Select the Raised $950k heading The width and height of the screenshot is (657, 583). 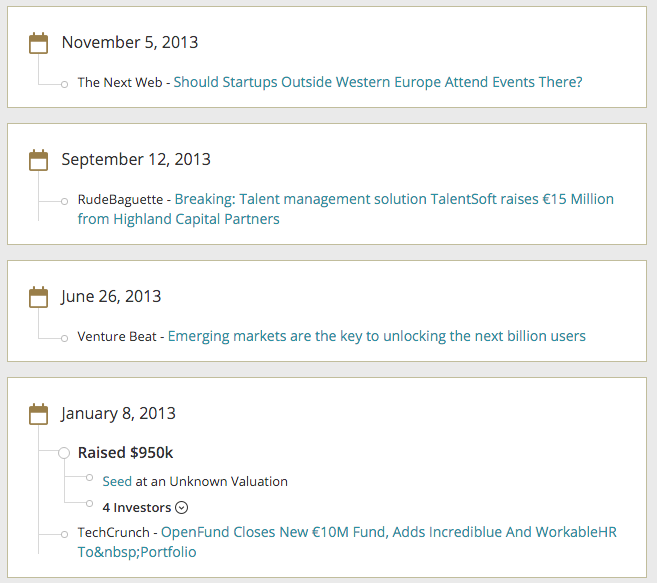pyautogui.click(x=125, y=453)
